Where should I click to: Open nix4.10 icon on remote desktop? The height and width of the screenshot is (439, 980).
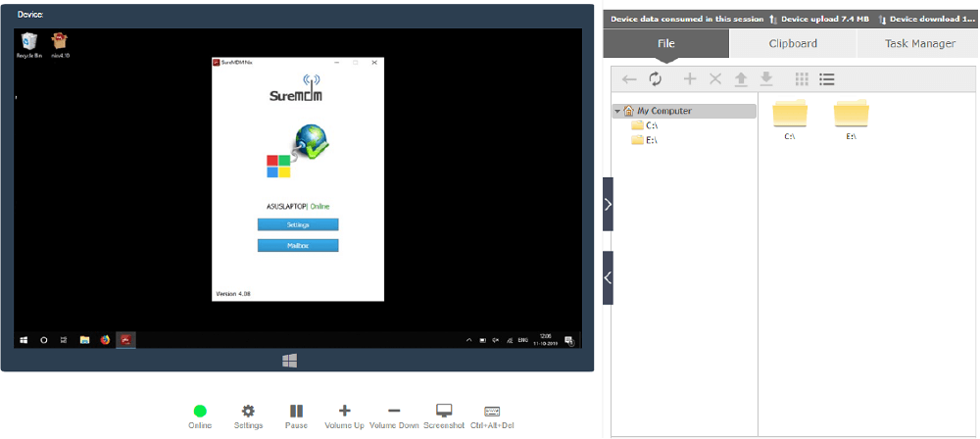tap(60, 46)
